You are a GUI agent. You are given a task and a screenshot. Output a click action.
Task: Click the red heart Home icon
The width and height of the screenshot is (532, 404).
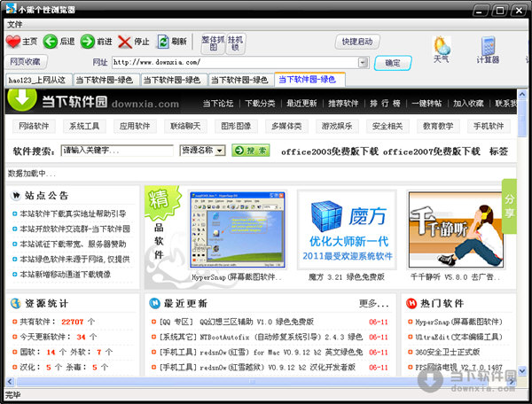tap(13, 42)
